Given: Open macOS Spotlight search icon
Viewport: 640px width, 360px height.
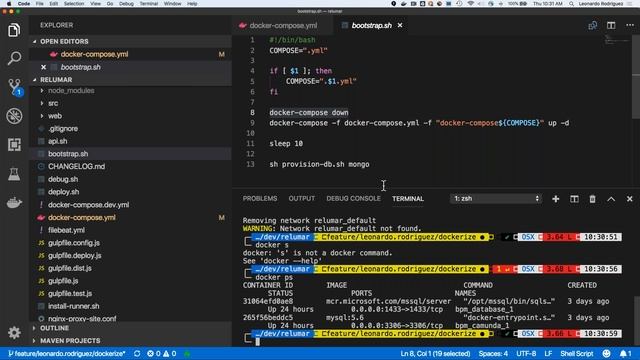Looking at the screenshot, I should click(x=571, y=4).
